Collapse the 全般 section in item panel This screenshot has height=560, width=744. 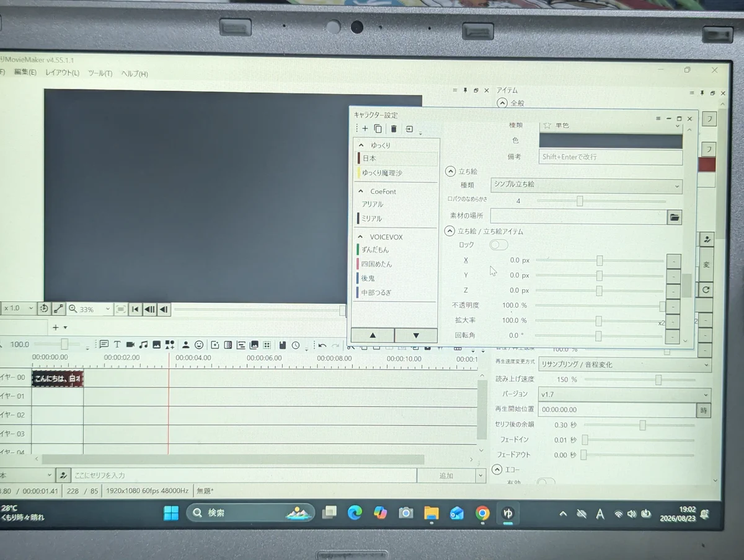(502, 103)
